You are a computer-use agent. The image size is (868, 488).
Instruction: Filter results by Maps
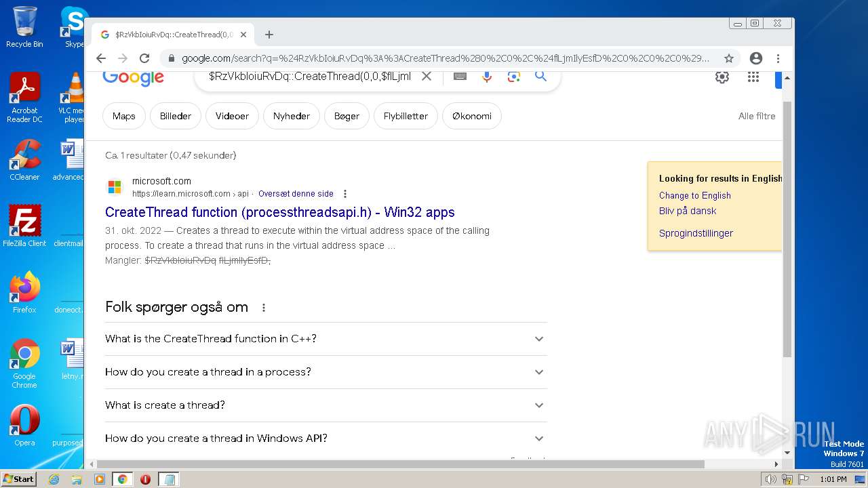pos(124,116)
